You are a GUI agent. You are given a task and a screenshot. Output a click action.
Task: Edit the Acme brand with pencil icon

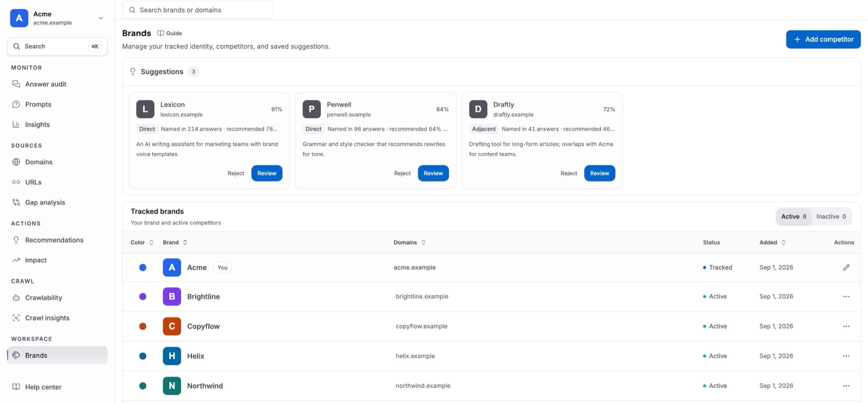tap(846, 268)
